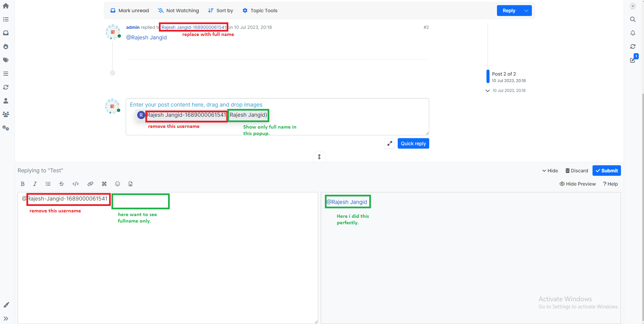The height and width of the screenshot is (324, 644).
Task: Open the emoji picker in the composer
Action: pyautogui.click(x=118, y=184)
